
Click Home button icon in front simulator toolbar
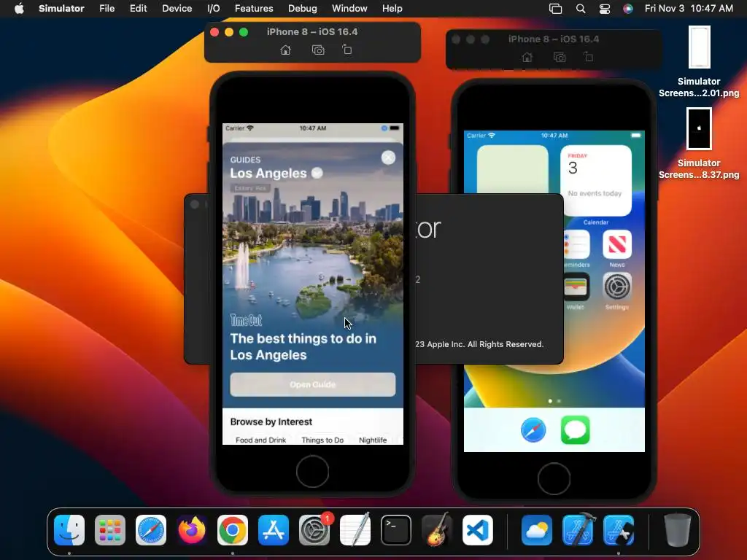pos(285,50)
